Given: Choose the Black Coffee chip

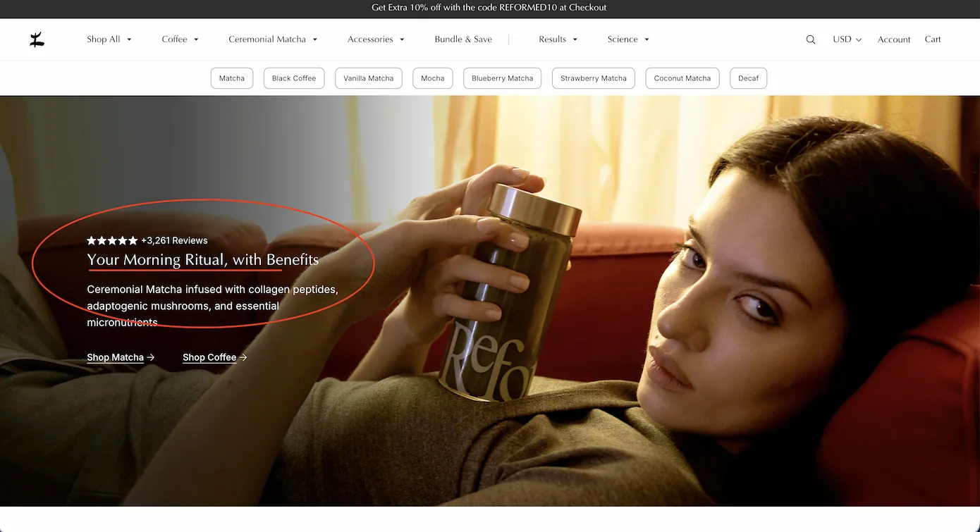Looking at the screenshot, I should pos(294,78).
